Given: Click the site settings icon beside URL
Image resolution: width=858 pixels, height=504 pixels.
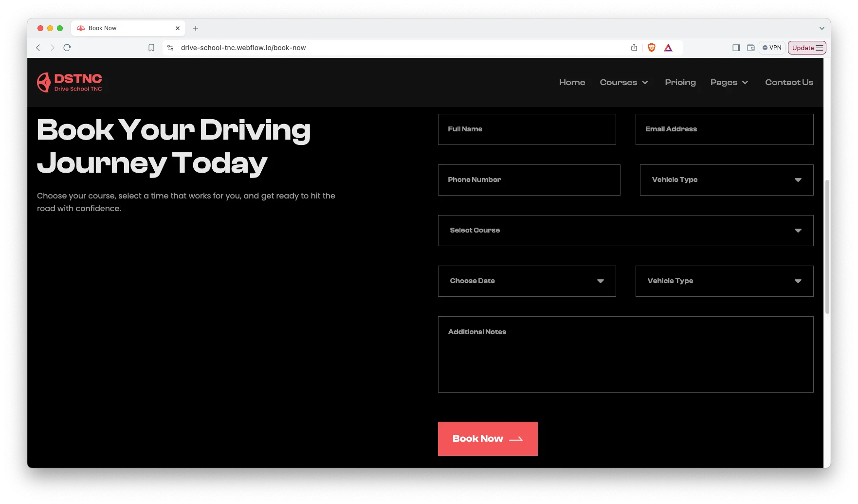Looking at the screenshot, I should pos(170,48).
